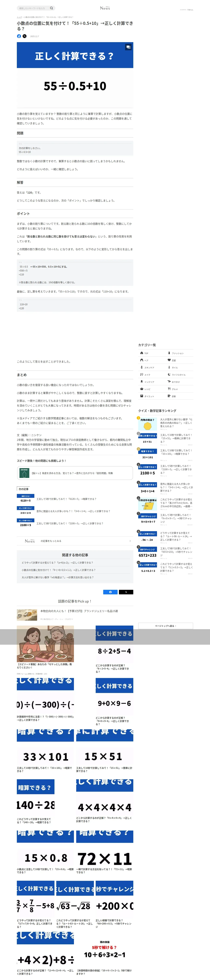Click the blue Facebook share button
This screenshot has height=980, width=210.
tap(111, 592)
